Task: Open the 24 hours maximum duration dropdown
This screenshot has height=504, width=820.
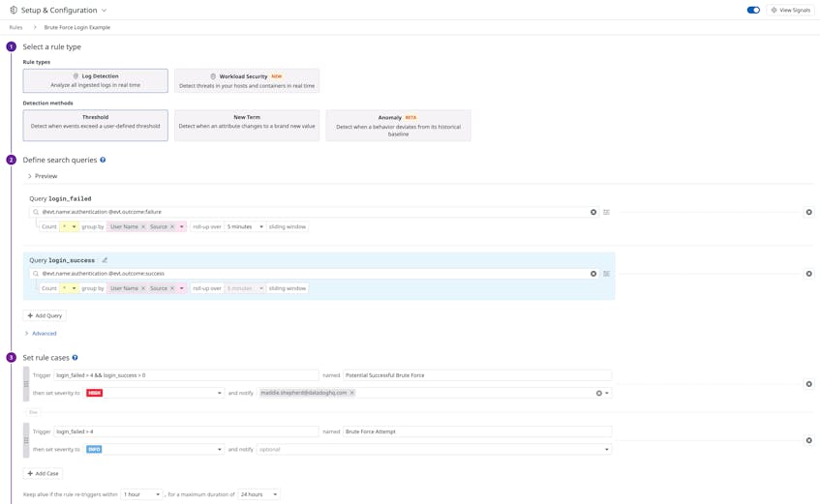Action: click(x=258, y=494)
